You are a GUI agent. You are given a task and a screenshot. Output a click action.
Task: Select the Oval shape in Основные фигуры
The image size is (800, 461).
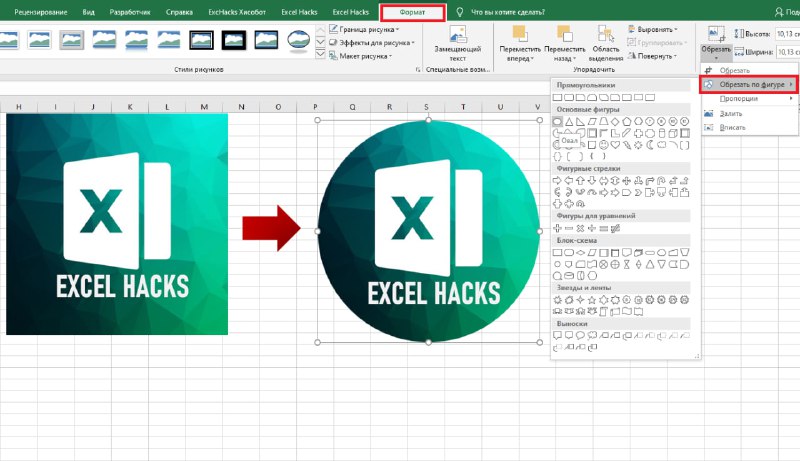pos(557,122)
